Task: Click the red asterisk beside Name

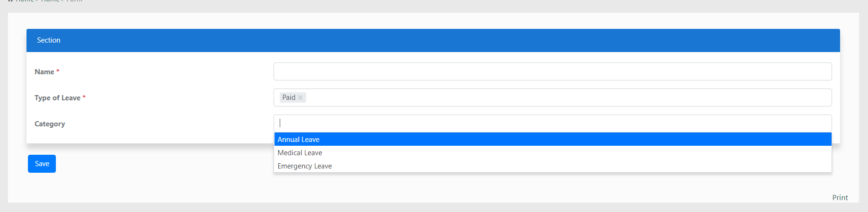Action: pyautogui.click(x=58, y=71)
